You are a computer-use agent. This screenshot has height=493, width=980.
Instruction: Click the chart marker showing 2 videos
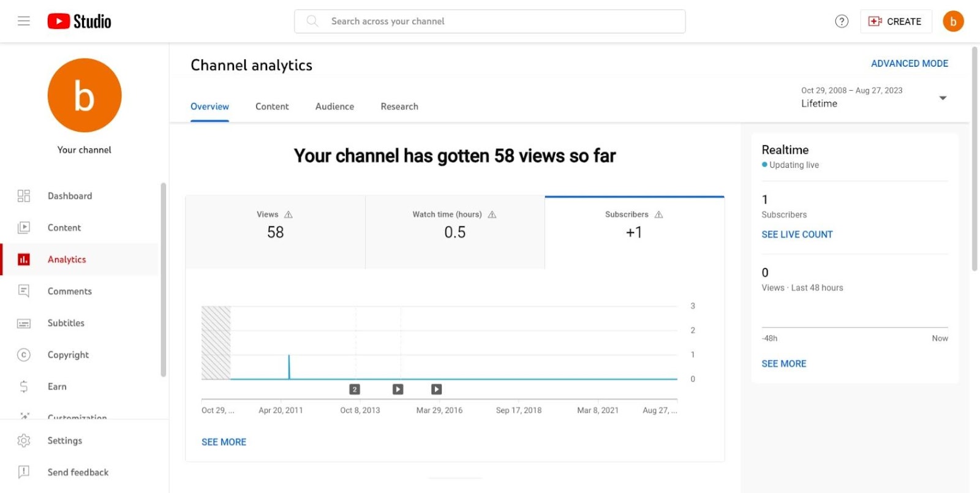355,389
